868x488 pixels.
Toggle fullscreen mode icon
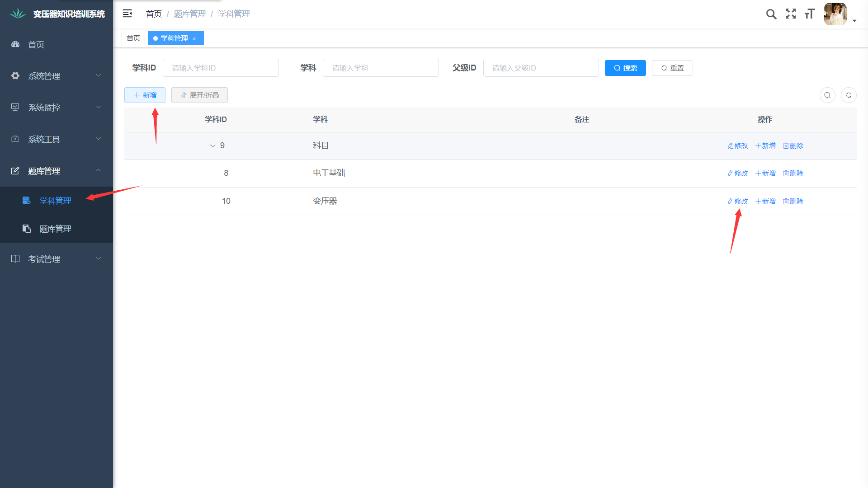click(x=791, y=14)
